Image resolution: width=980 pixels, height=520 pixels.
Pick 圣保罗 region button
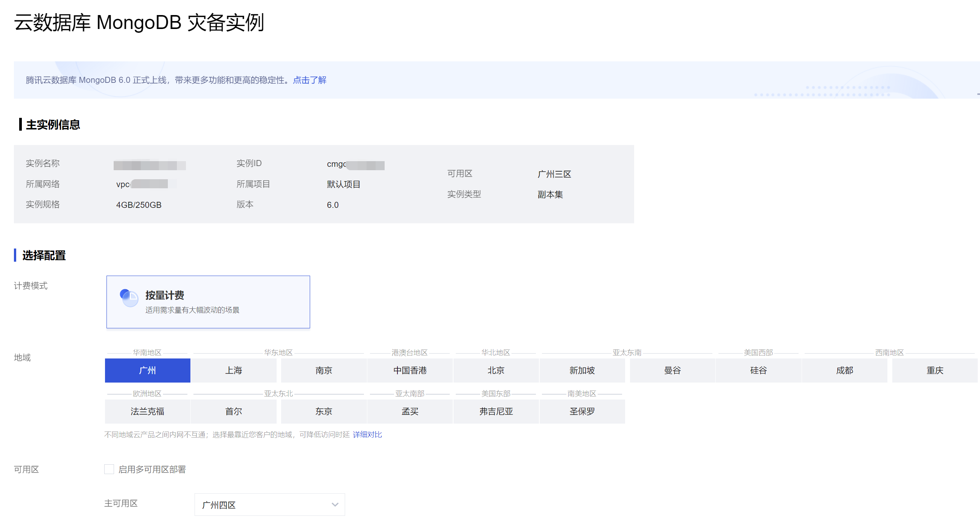(582, 411)
